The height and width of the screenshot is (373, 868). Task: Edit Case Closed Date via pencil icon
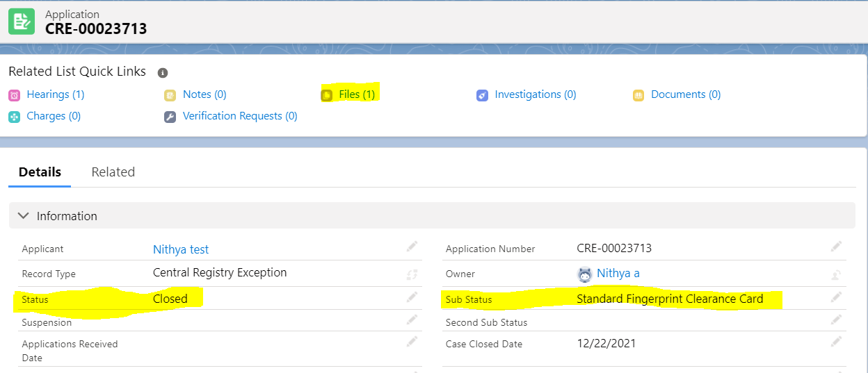pyautogui.click(x=836, y=342)
